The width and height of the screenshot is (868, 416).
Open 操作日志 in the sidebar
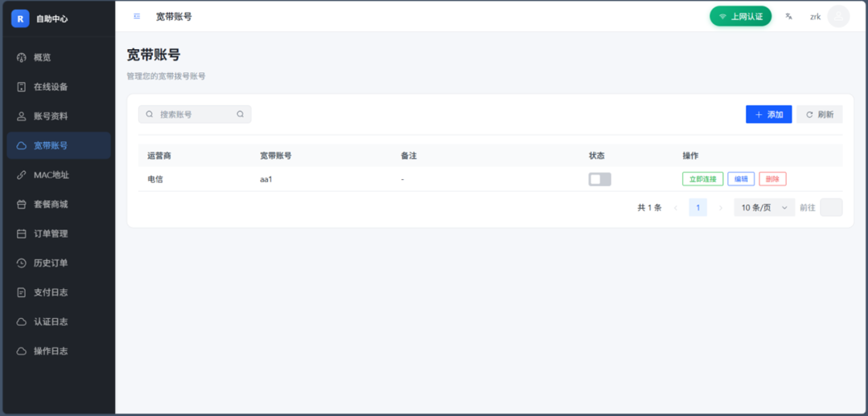59,351
